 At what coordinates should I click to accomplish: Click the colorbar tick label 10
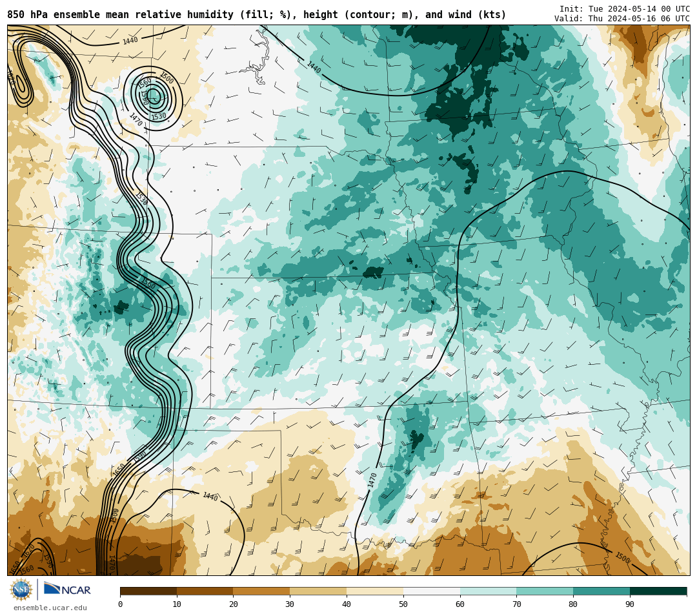tap(177, 604)
